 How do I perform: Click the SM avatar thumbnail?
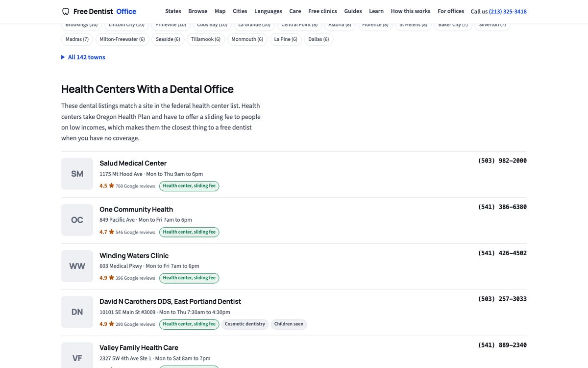(77, 174)
